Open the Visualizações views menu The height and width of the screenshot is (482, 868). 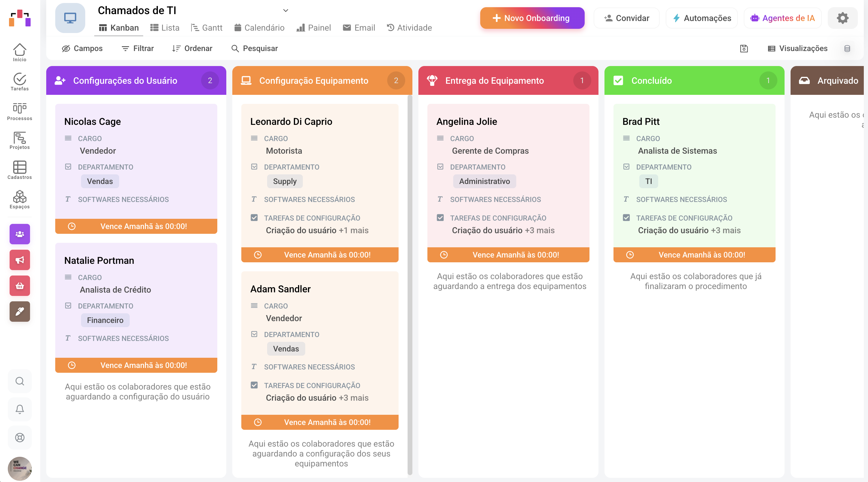[797, 49]
